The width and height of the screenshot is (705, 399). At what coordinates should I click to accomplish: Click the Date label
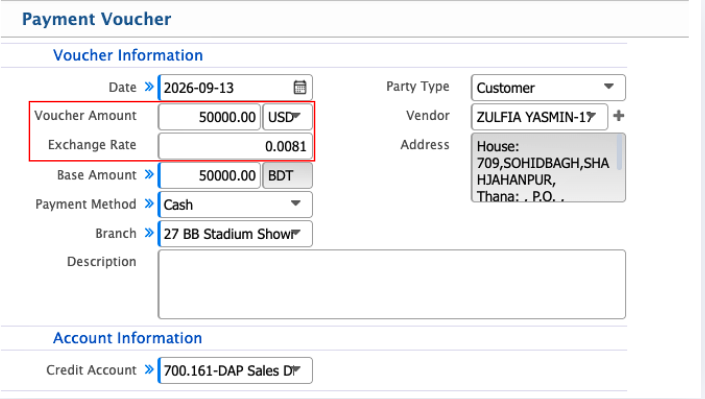click(122, 87)
